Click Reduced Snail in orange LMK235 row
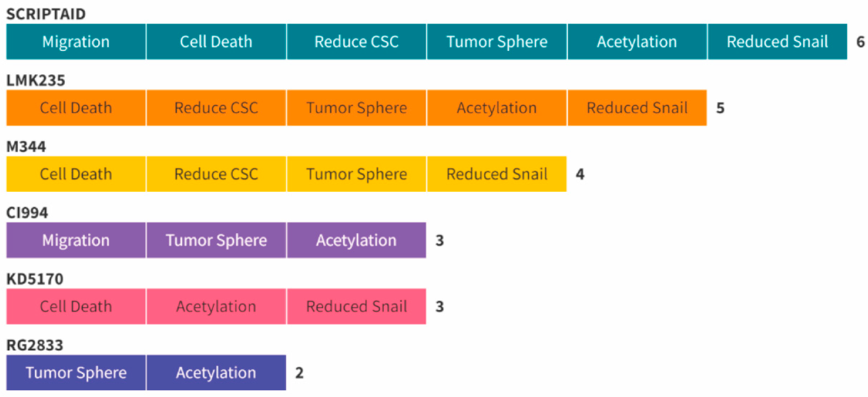868x397 pixels. tap(637, 108)
